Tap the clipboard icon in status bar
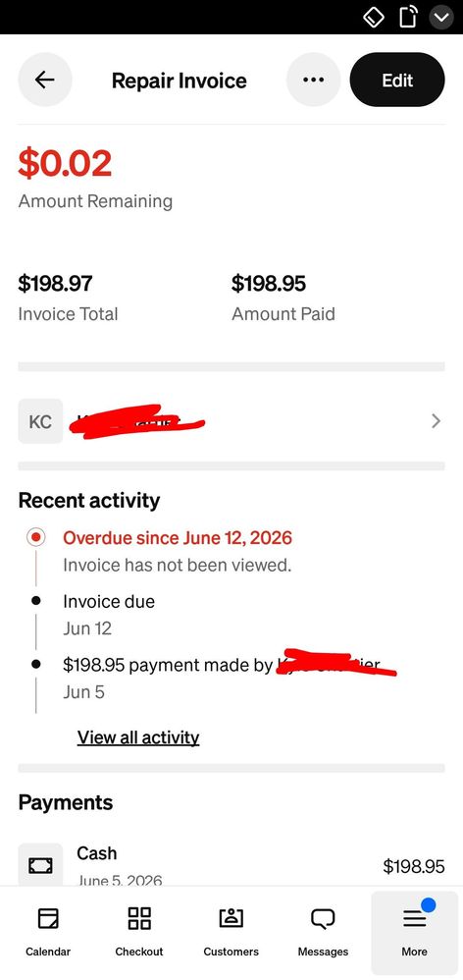This screenshot has width=463, height=980. pos(407,18)
